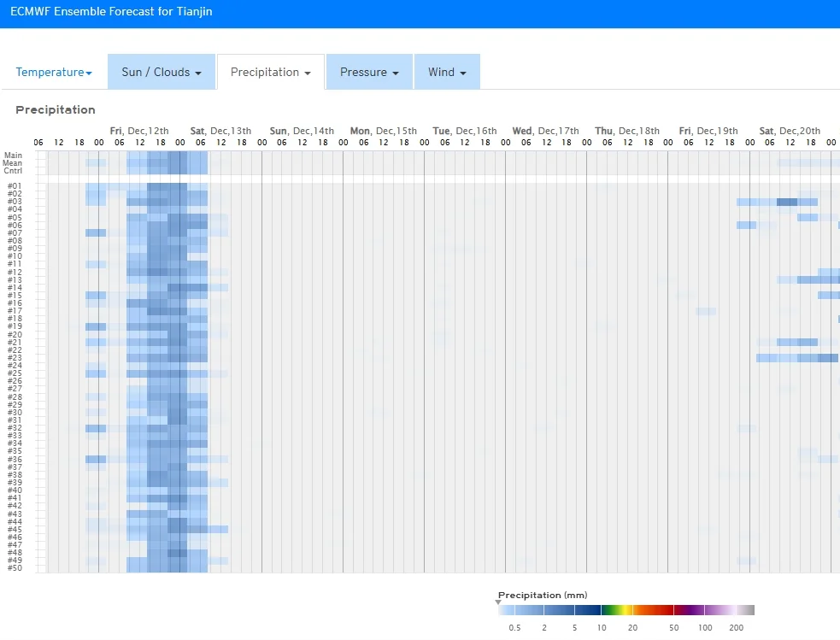Click ensemble member #23 label
This screenshot has width=840, height=640.
15,358
